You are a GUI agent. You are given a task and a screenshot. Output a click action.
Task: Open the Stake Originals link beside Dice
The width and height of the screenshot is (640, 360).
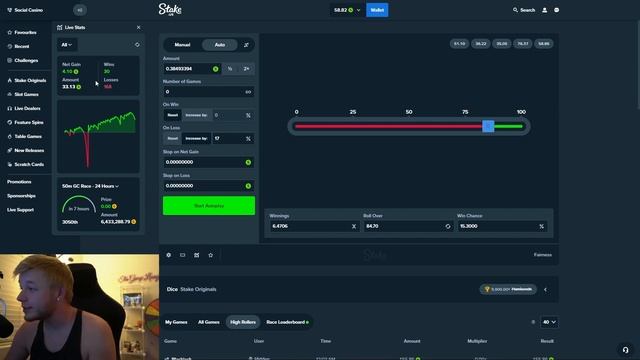198,289
